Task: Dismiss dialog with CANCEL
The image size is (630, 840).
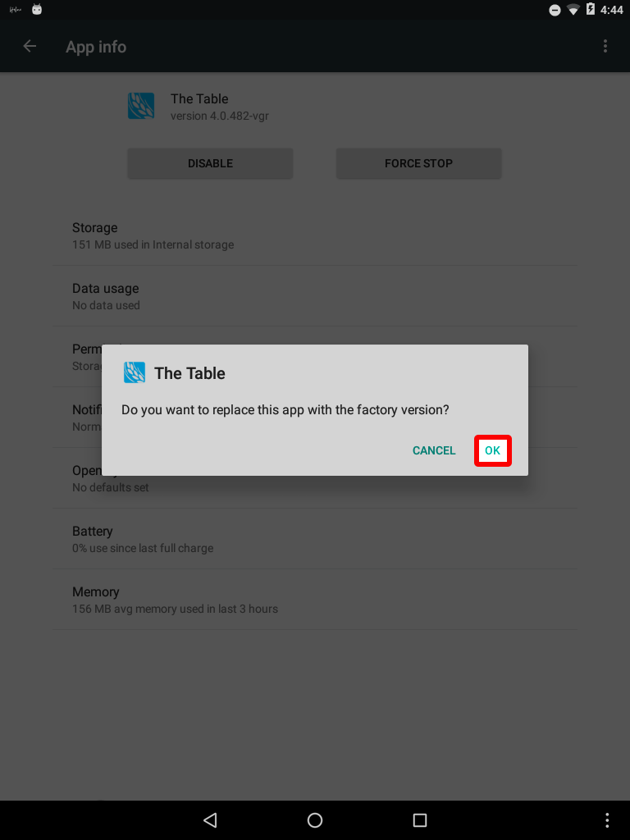Action: pos(434,450)
